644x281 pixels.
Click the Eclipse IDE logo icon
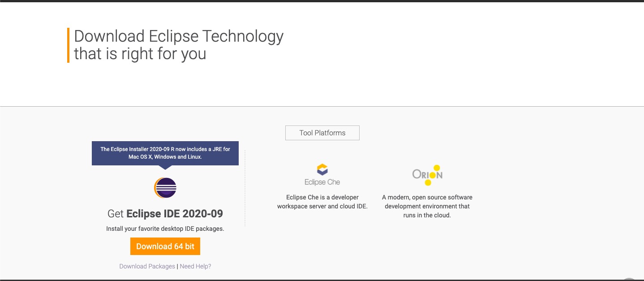pyautogui.click(x=165, y=188)
